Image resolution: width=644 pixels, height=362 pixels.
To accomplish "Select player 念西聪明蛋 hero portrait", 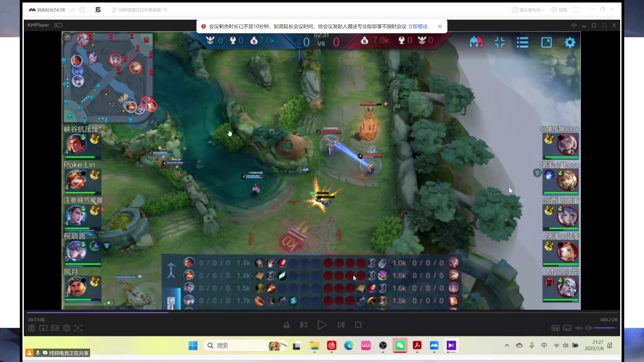I will click(567, 216).
